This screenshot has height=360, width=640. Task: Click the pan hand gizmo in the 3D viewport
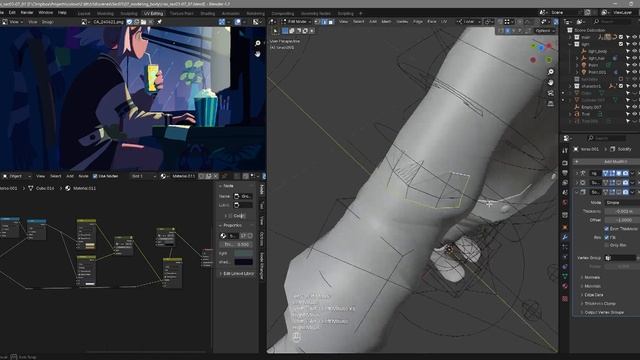pos(551,82)
